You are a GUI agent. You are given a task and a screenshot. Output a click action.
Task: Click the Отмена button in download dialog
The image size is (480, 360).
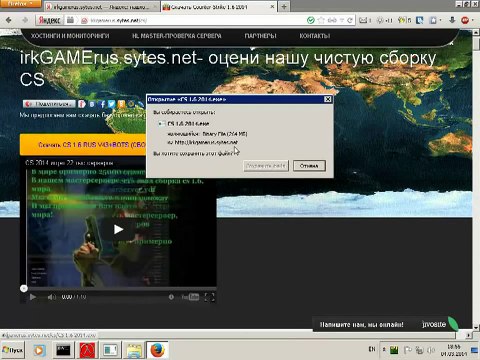point(309,166)
